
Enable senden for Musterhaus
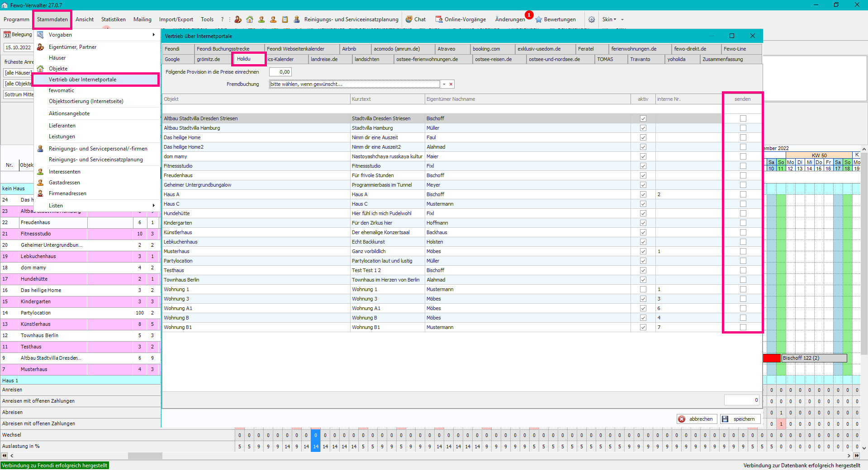[743, 251]
